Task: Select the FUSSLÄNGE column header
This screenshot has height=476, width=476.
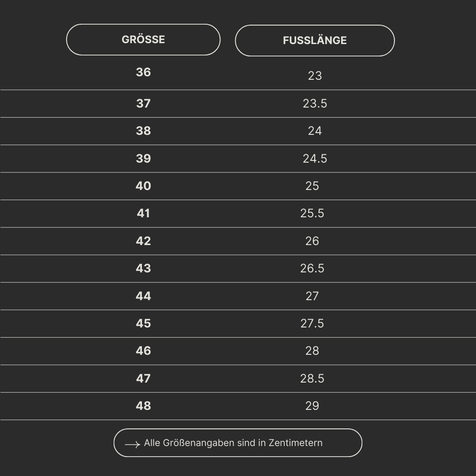Action: [315, 41]
